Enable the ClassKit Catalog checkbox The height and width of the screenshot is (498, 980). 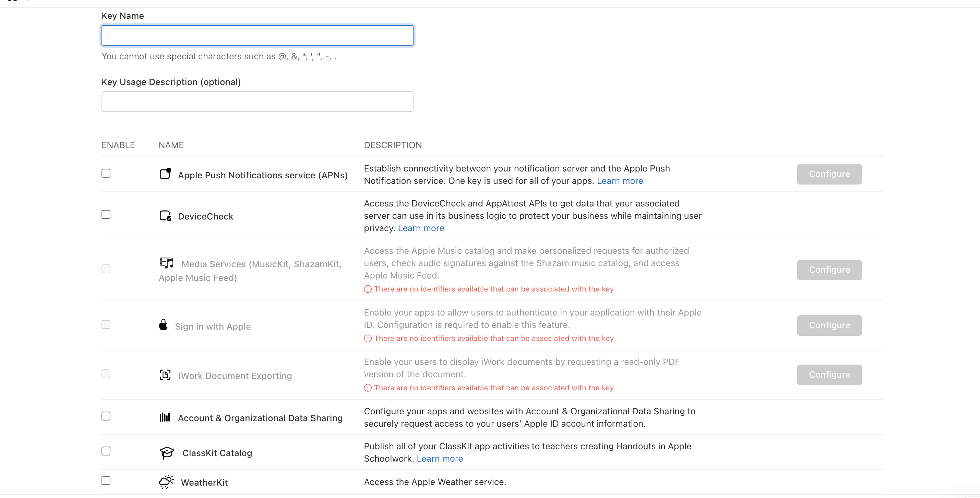(106, 451)
